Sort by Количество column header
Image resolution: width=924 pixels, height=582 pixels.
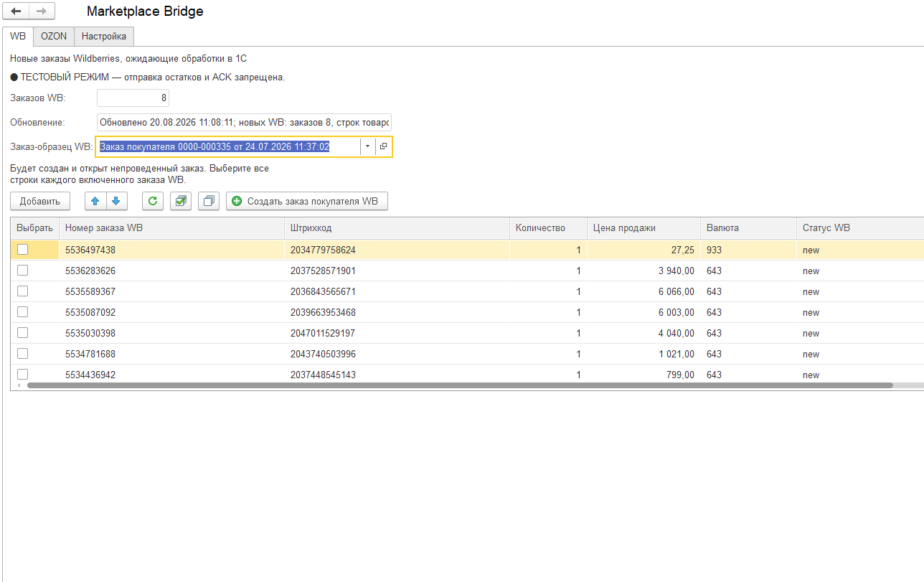coord(548,228)
